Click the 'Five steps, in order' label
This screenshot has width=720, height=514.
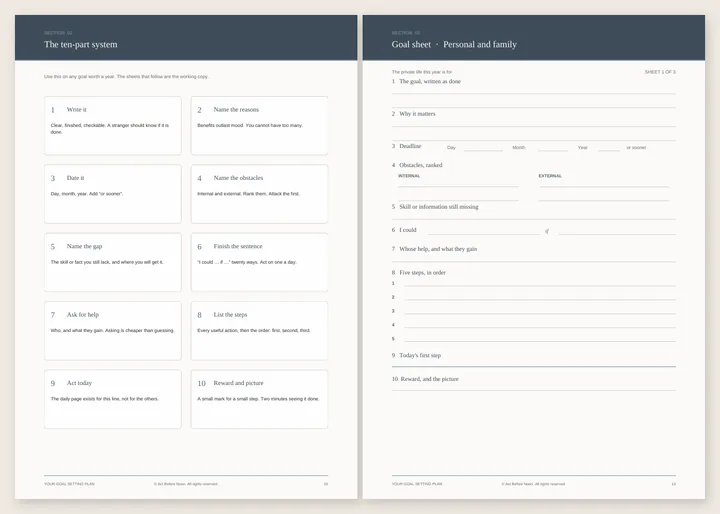click(422, 273)
